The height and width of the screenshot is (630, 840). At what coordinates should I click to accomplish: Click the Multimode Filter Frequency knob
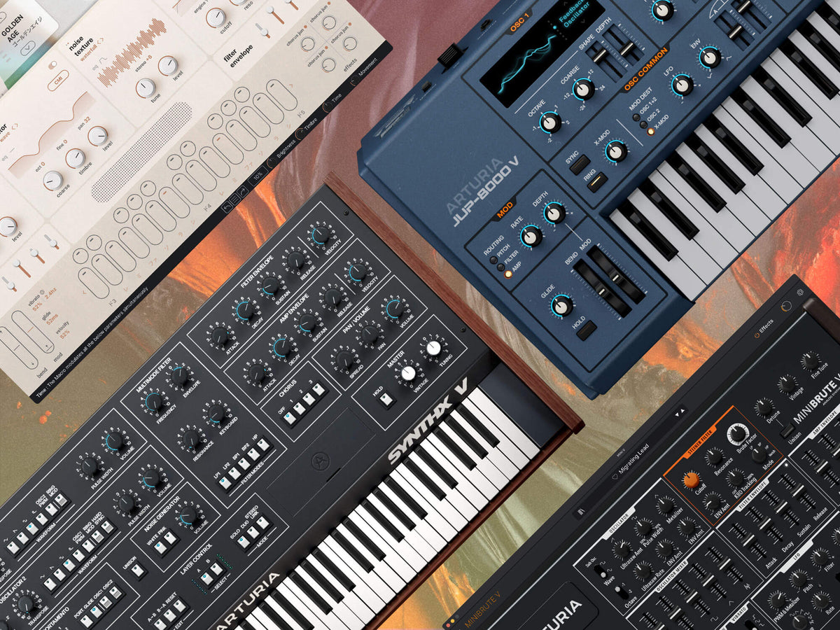153,402
